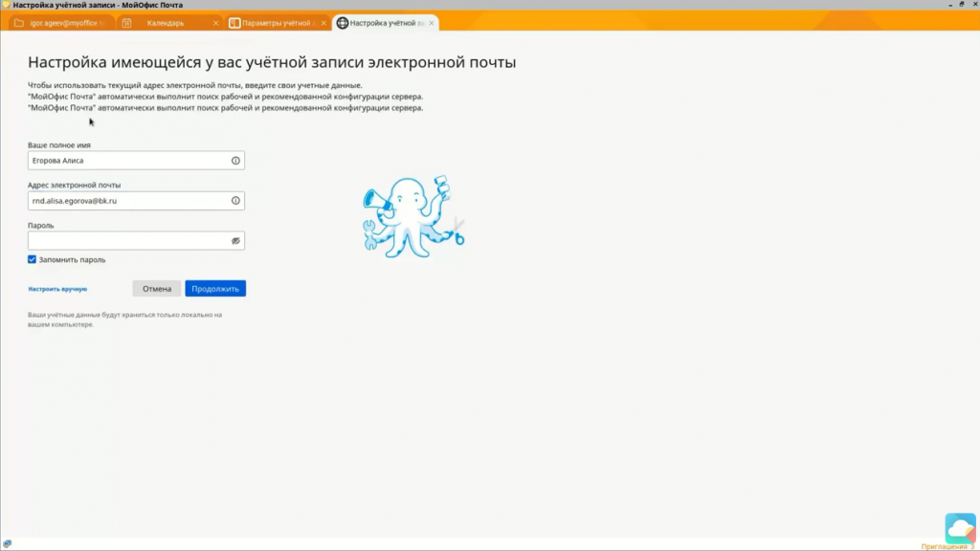980x551 pixels.
Task: Click the calendar icon on the Календарь tab
Action: (127, 23)
